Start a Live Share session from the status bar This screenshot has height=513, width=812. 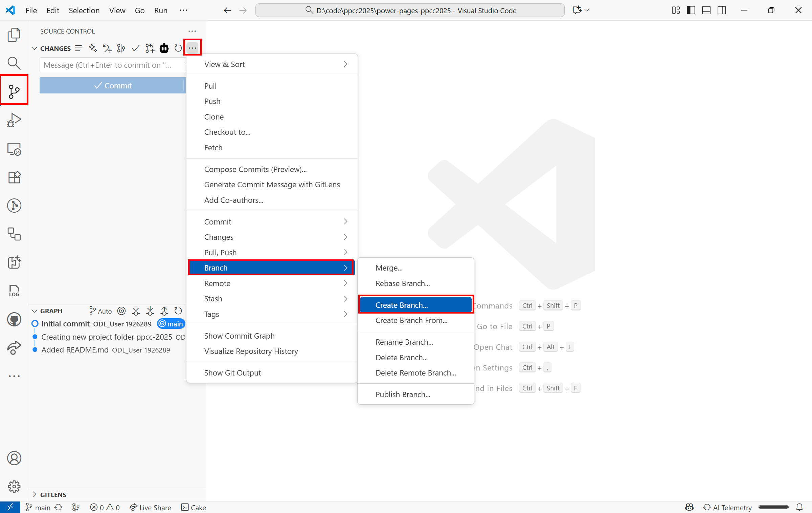(x=151, y=507)
